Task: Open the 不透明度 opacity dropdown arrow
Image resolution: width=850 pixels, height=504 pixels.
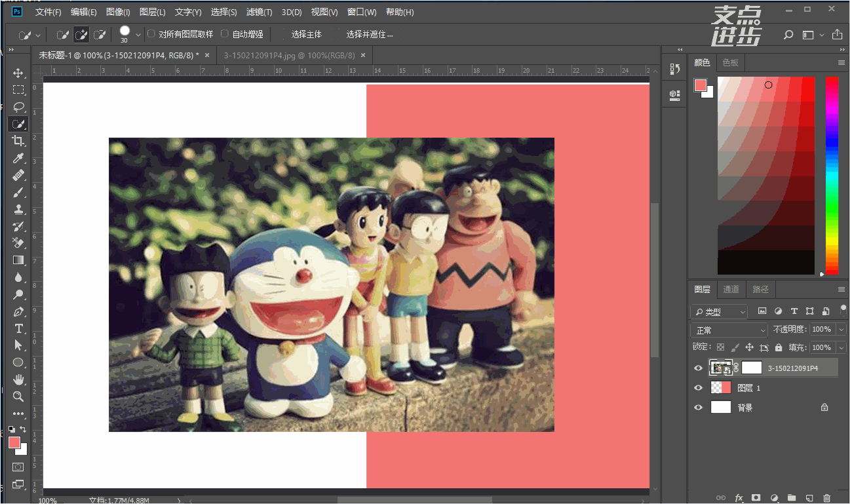Action: [x=840, y=330]
